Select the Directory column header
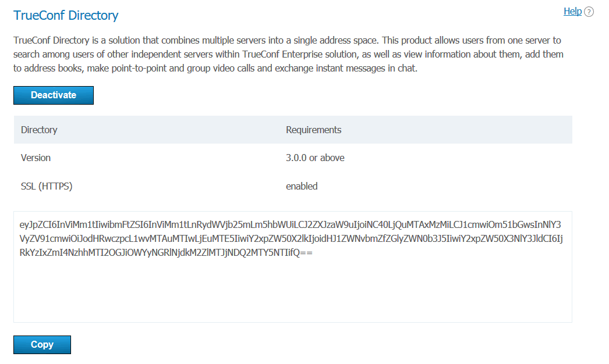 pos(39,130)
